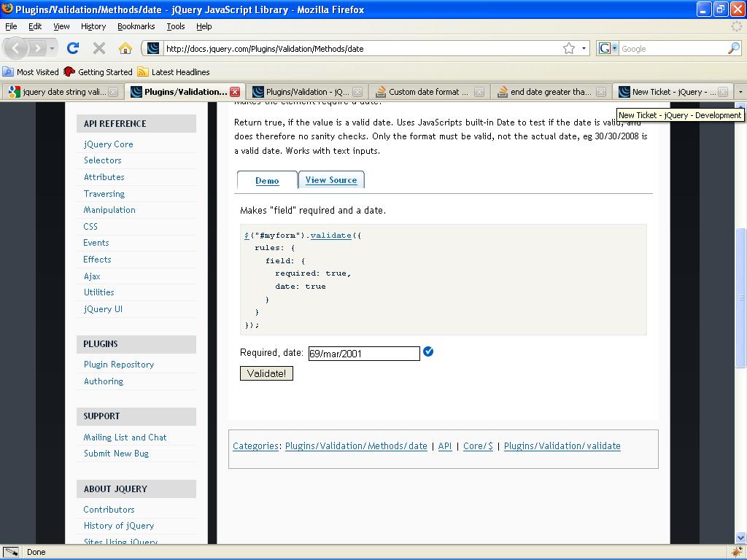Open the search engine selector dropdown
Screen dimensions: 747x560
point(607,49)
